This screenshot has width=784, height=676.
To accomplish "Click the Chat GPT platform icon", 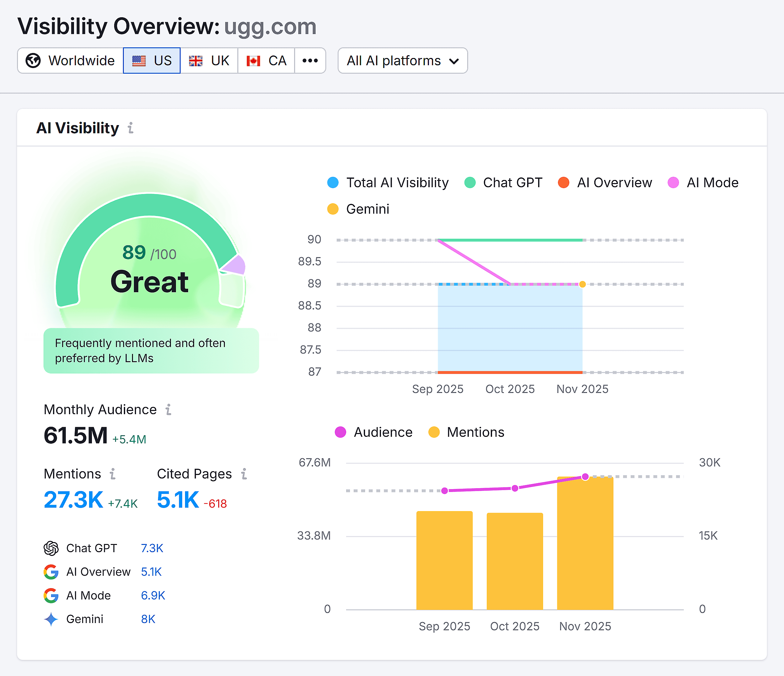I will click(51, 548).
